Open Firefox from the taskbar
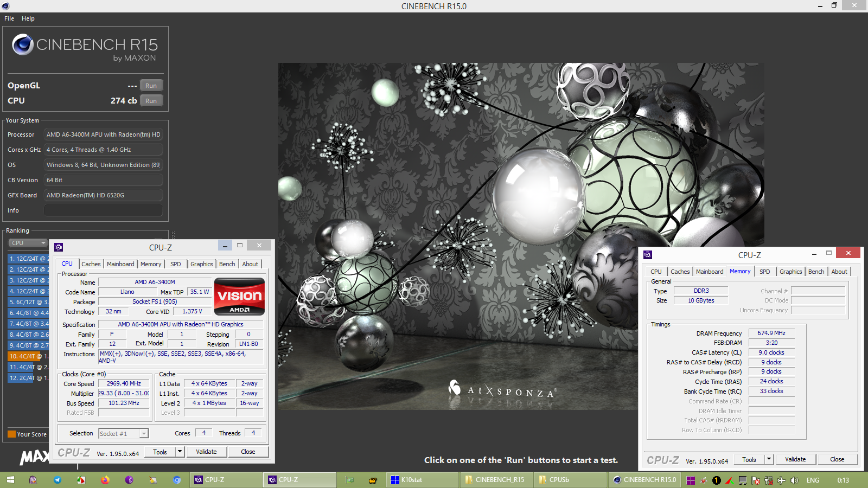This screenshot has height=488, width=868. (105, 480)
